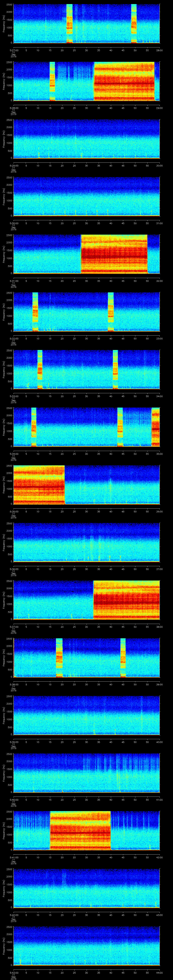Select the red block ending the 5:37:00 panel

tap(126, 600)
